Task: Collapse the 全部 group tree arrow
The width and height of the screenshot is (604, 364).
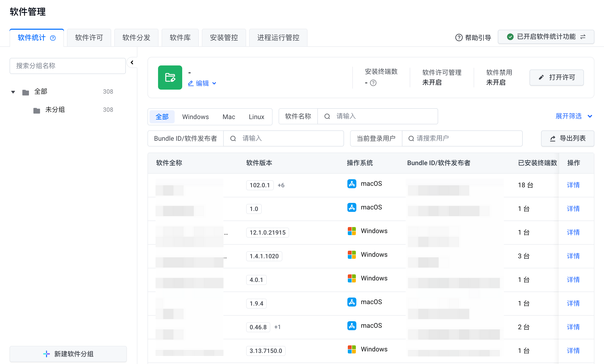Action: point(13,92)
